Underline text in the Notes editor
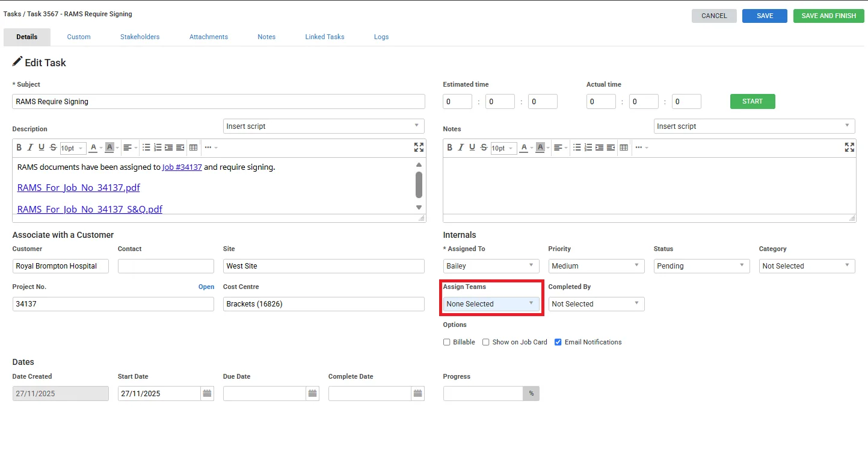This screenshot has width=868, height=454. [472, 148]
